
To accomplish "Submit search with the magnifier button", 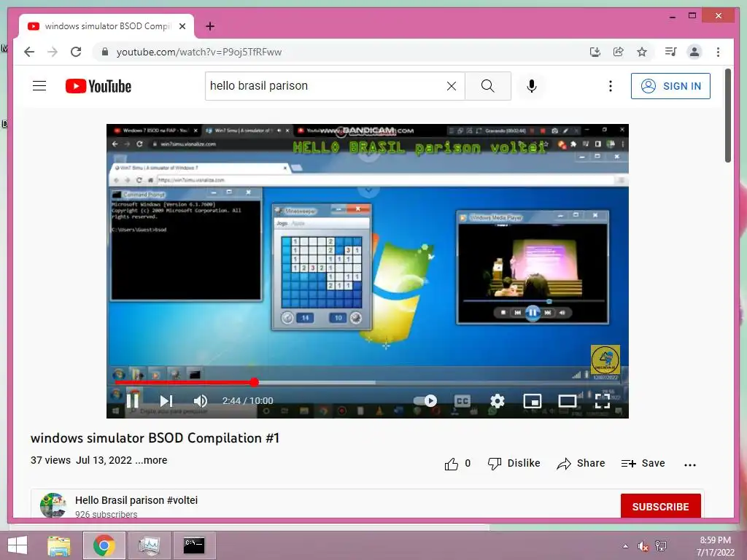I will 488,86.
